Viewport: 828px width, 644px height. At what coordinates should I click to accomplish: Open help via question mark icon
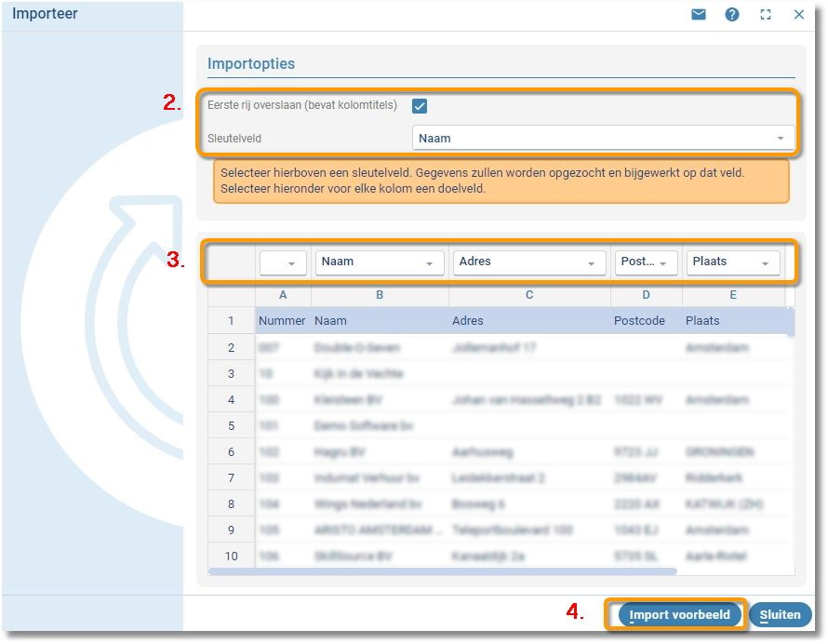pos(732,14)
